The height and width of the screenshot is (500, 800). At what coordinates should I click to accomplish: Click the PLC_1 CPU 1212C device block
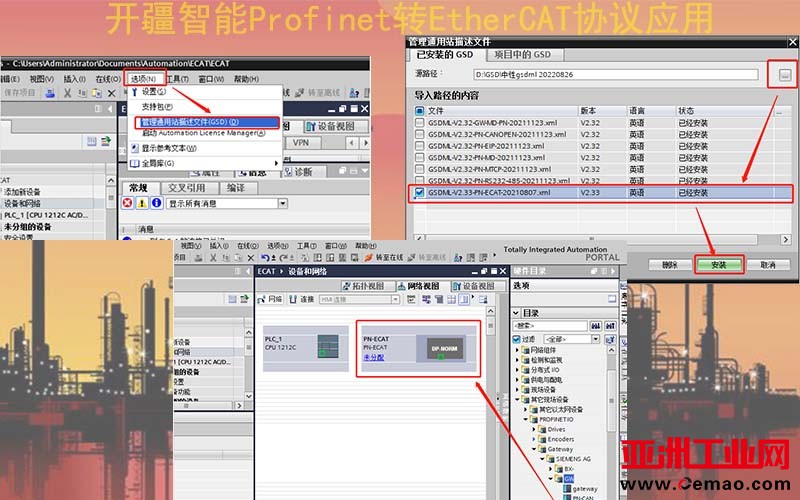click(305, 348)
